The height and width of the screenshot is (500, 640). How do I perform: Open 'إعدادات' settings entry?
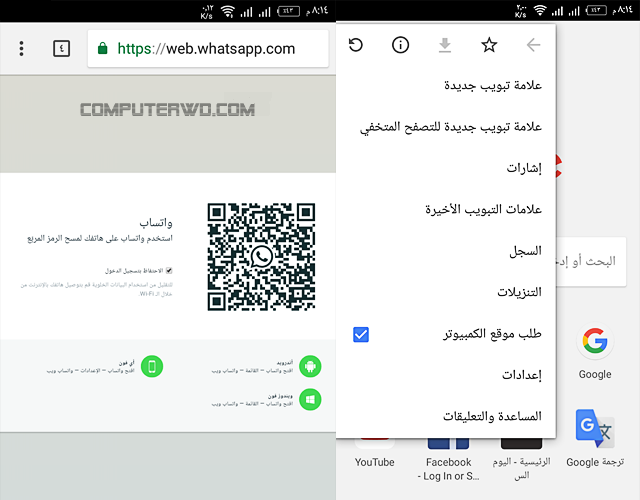pos(446,375)
